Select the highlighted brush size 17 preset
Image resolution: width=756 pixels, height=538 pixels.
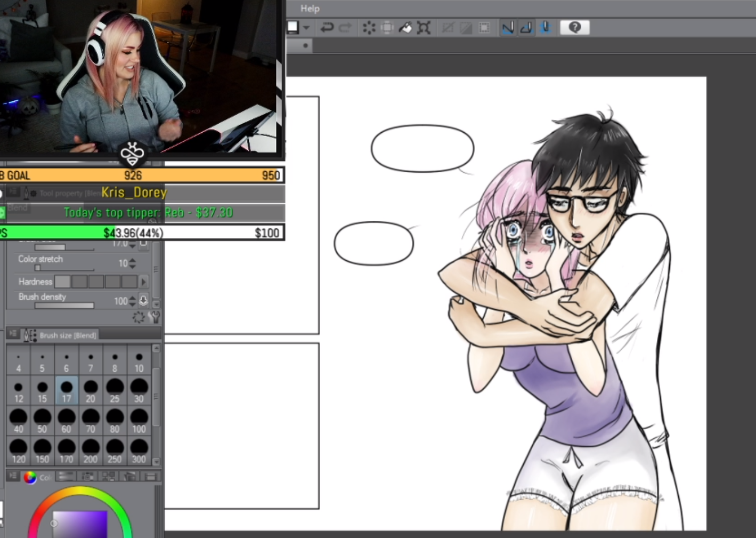(66, 391)
